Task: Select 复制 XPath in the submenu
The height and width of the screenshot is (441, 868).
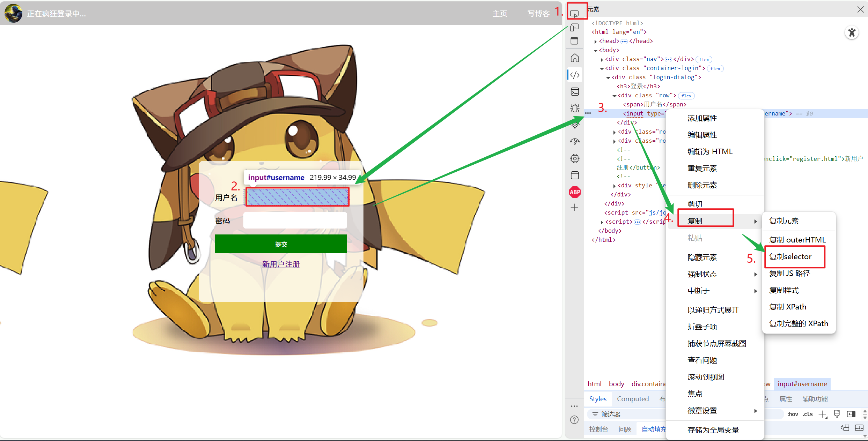Action: point(788,307)
